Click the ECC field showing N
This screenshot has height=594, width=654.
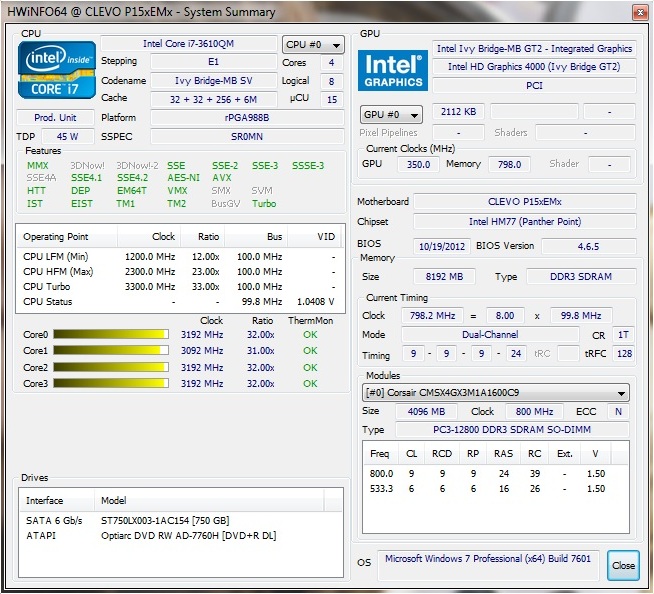tap(618, 412)
